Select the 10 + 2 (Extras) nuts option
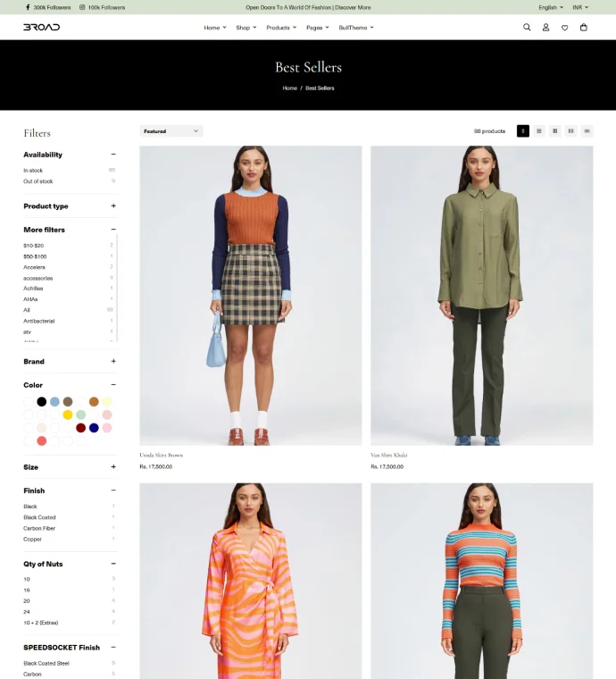 [41, 623]
